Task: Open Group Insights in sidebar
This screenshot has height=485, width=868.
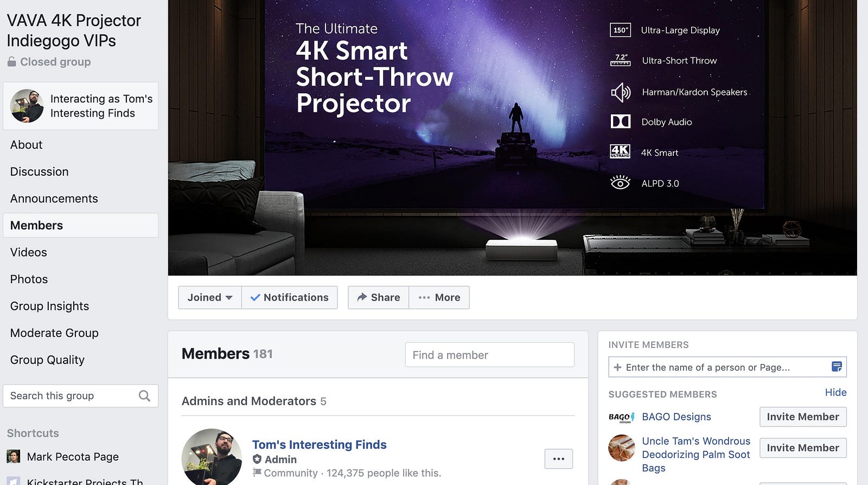Action: [49, 306]
